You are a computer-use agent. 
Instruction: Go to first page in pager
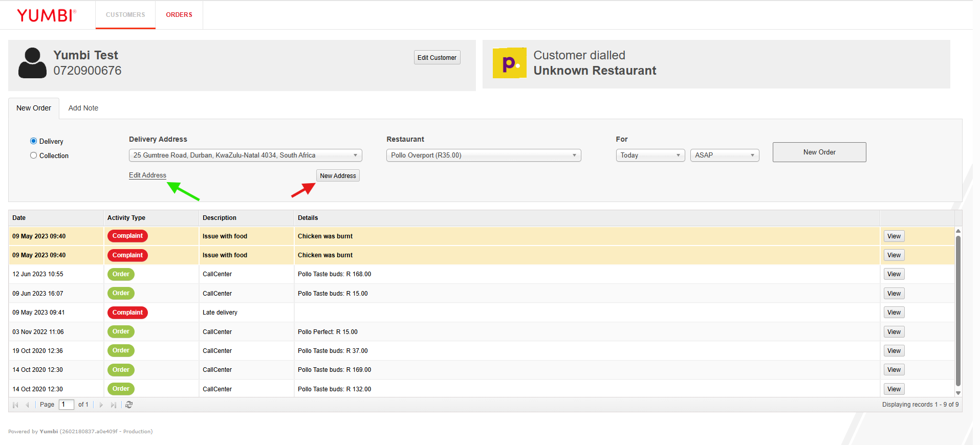pos(15,405)
